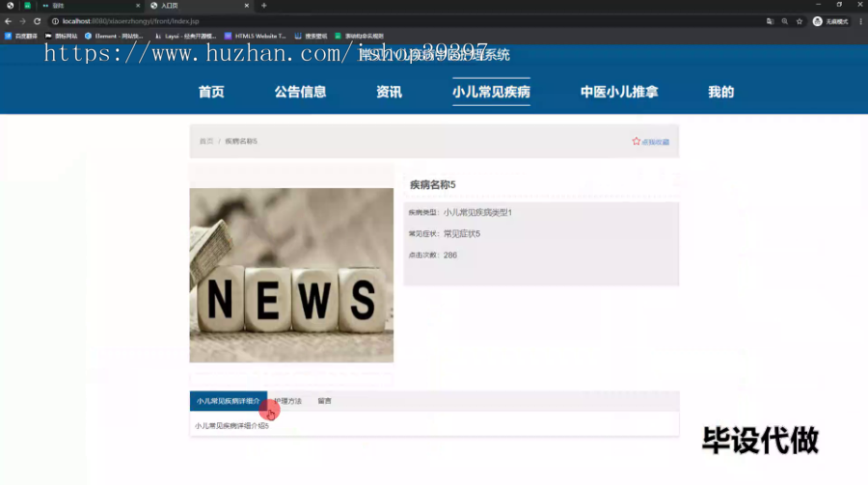Switch to 护理方法 tab
Screen dimensions: 868x485
pos(288,401)
